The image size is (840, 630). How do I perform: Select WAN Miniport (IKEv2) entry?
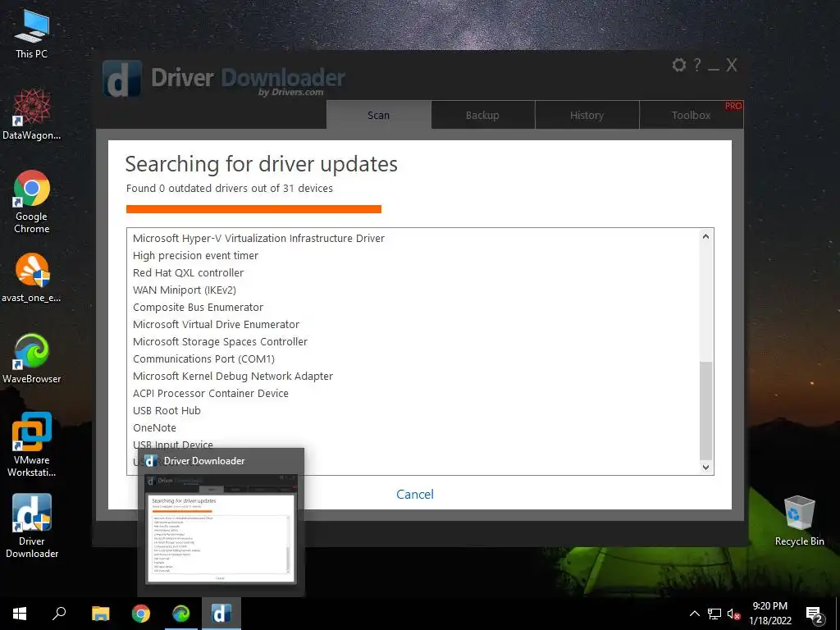coord(185,290)
